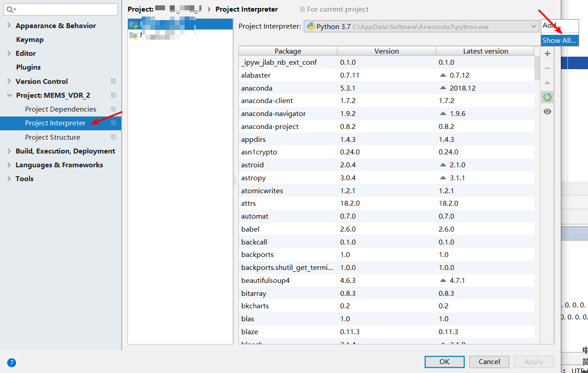Select the _ipyw_jlab_nb_ext_conf package row

387,62
